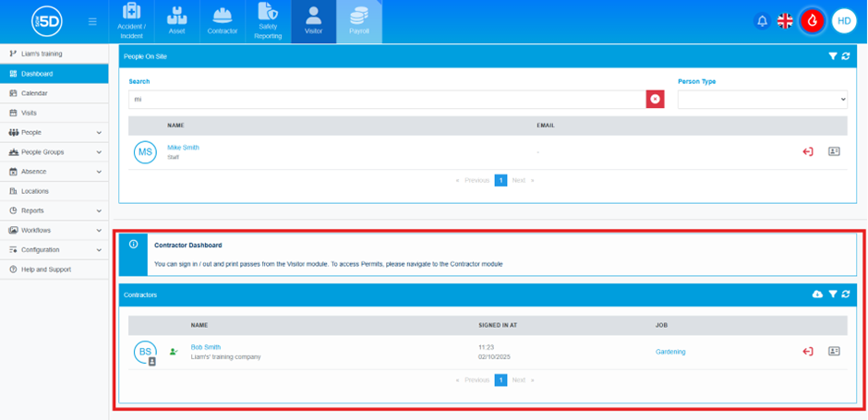Download contractors list using cloud icon
Screen dimensions: 868x420
817,294
